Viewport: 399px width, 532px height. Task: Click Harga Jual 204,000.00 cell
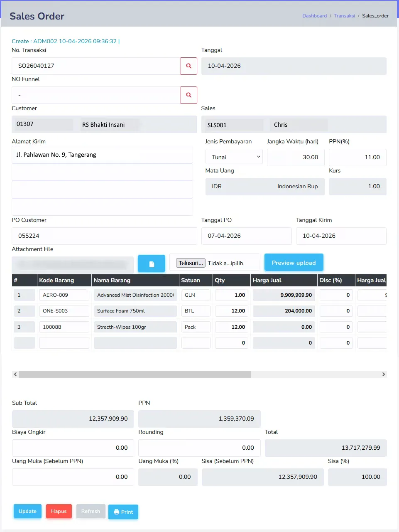coord(284,311)
